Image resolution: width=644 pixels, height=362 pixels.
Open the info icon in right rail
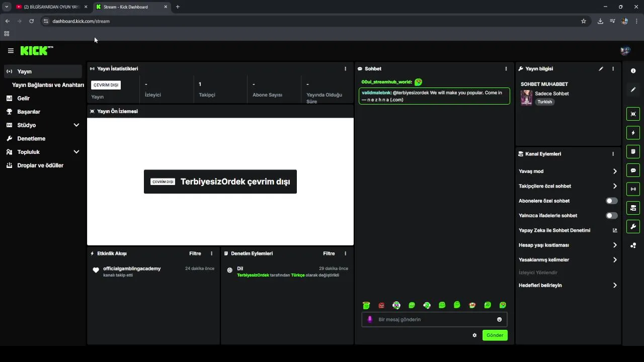click(633, 71)
